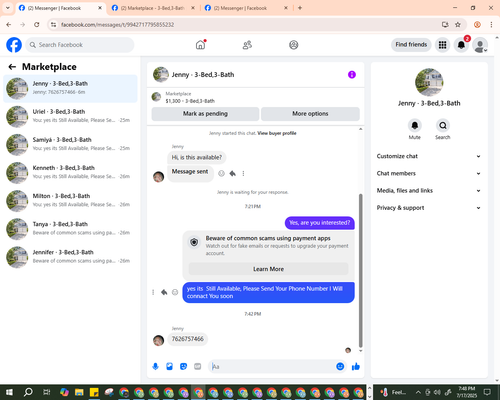
Task: Open Tanya - 3-Bed,3-Bath conversation
Action: coord(70,229)
